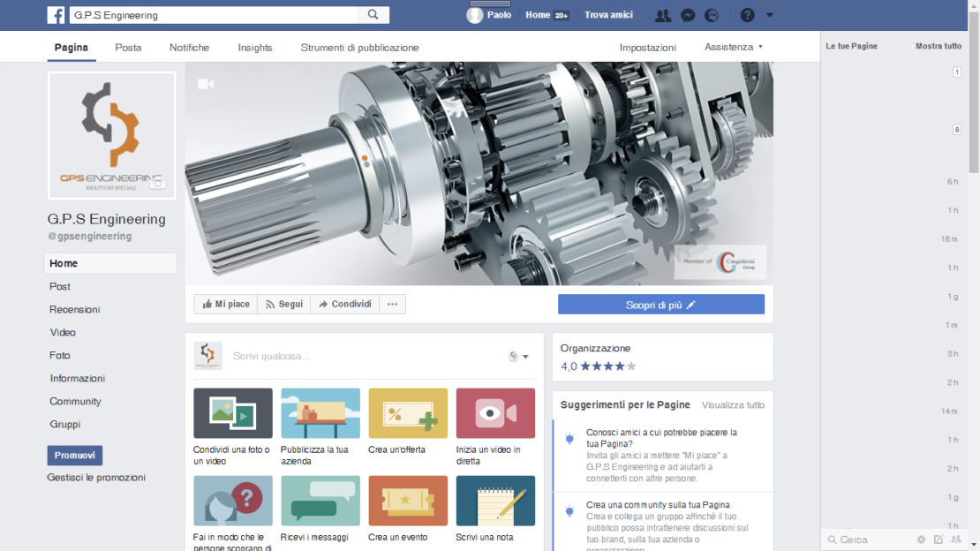
Task: Click lightbulb icon beside Crea una community
Action: pos(569,511)
